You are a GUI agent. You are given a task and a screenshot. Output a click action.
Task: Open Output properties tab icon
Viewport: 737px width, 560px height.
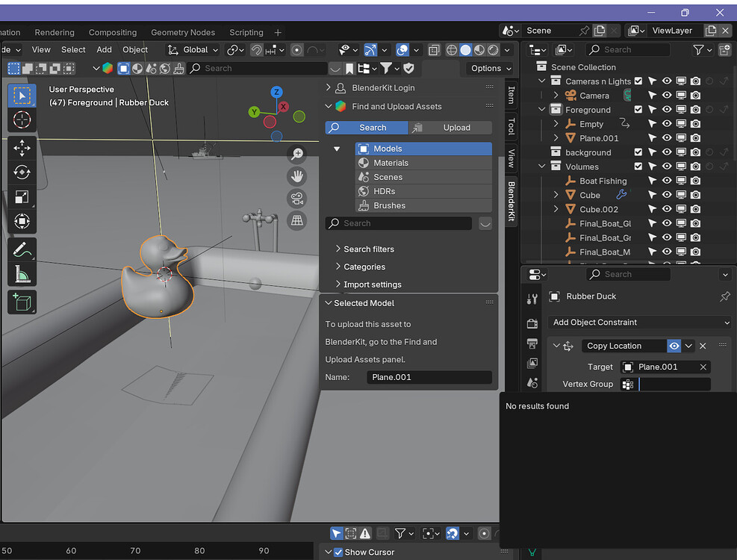[532, 343]
